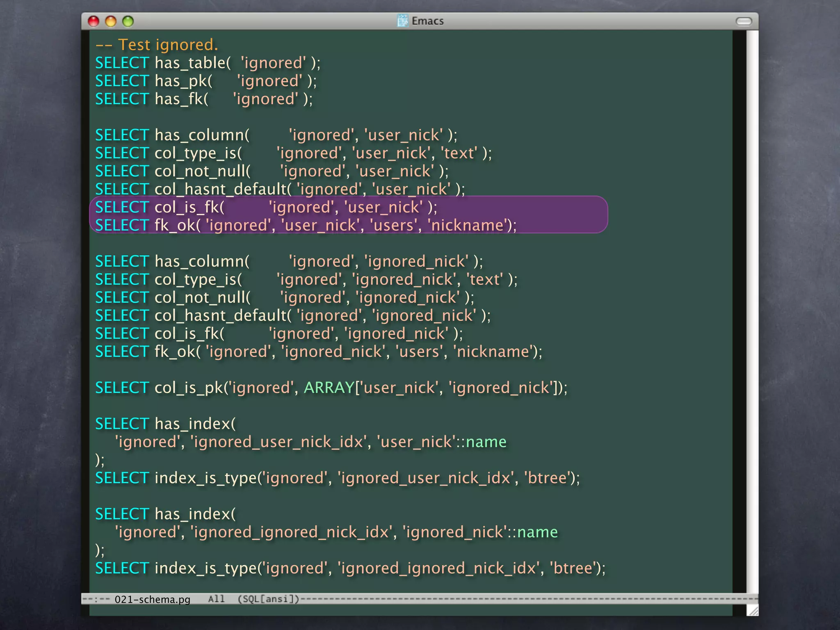Screen dimensions: 840x630
Task: Place cursor on has_fk( 'ignored' ) line
Action: tap(204, 99)
